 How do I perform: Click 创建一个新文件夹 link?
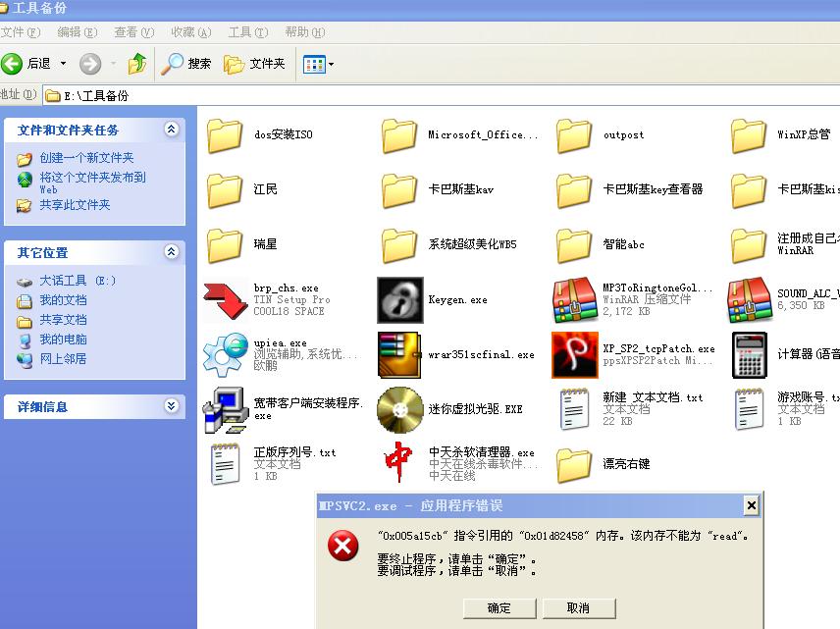[x=86, y=158]
